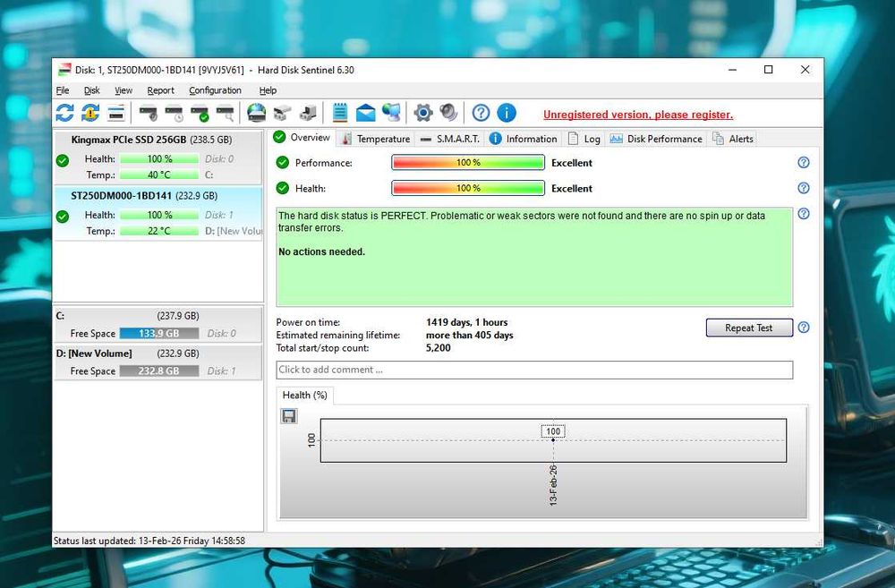
Task: Click the Click to add comment field
Action: click(x=534, y=370)
